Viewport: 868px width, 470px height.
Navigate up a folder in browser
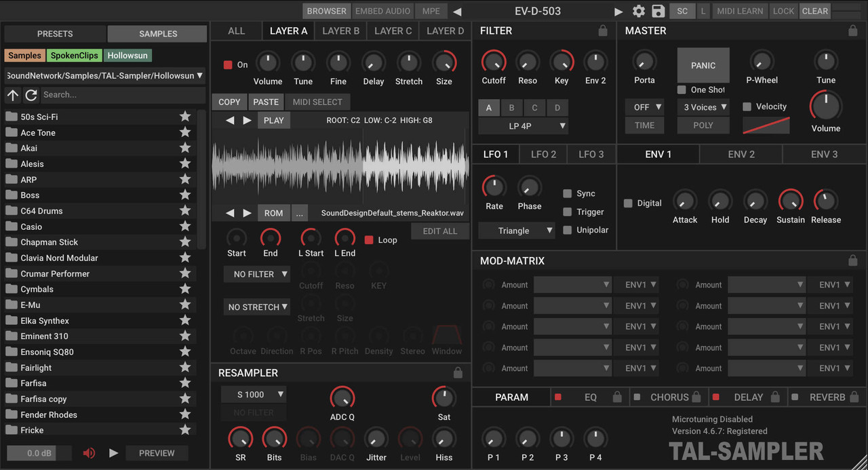[x=13, y=95]
